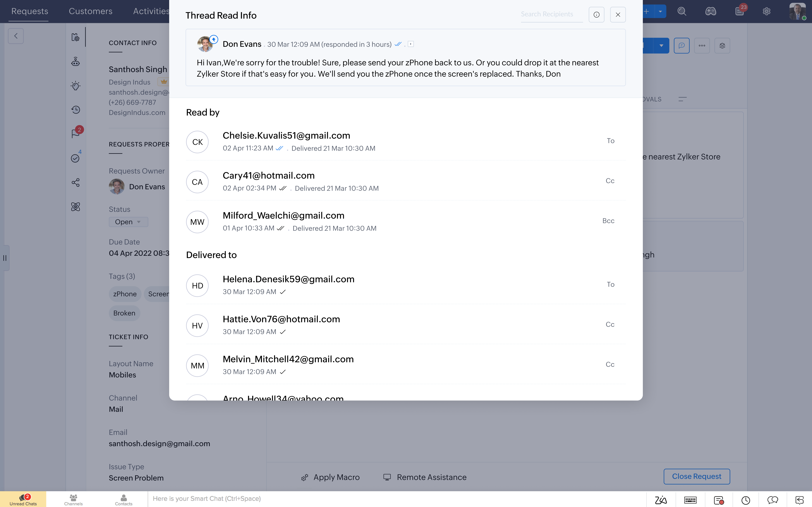Open the history clock icon in sidebar
This screenshot has height=507, width=812.
[76, 110]
